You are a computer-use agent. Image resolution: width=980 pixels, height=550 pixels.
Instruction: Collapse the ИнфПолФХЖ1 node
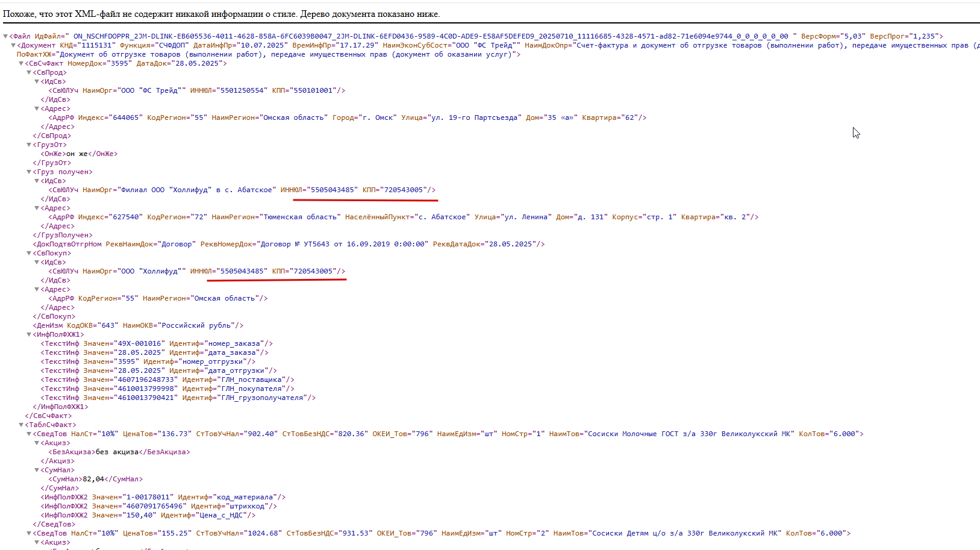29,334
